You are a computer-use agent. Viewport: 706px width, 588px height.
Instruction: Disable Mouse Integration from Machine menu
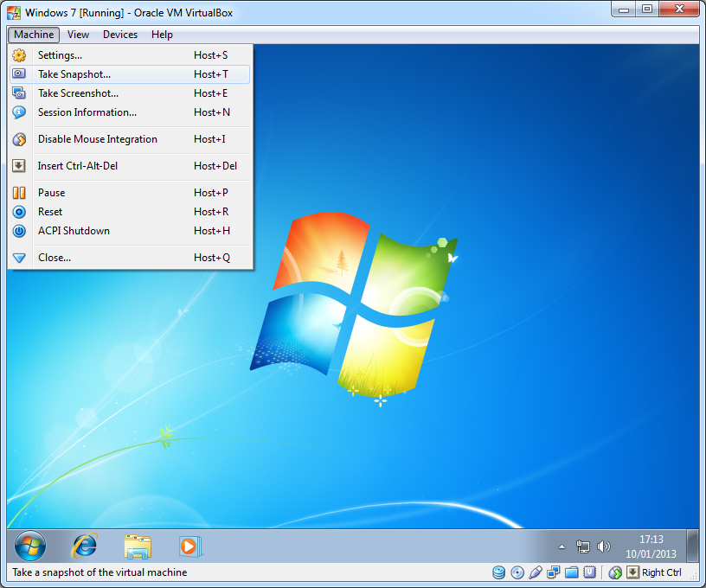pos(97,139)
